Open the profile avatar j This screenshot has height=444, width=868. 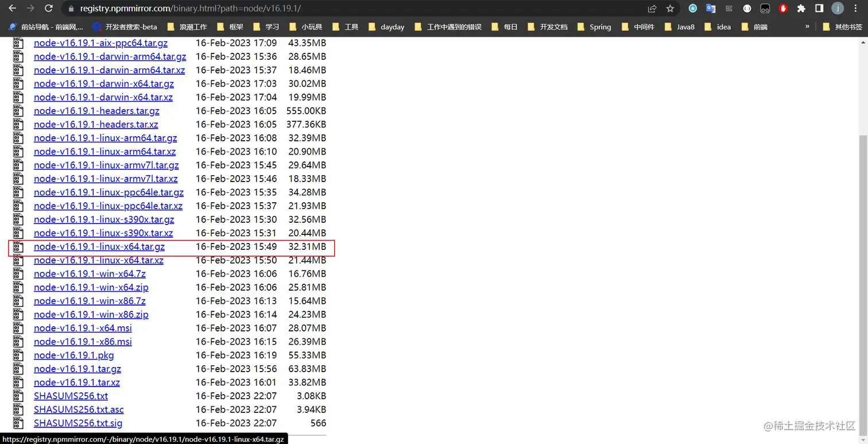coord(838,9)
